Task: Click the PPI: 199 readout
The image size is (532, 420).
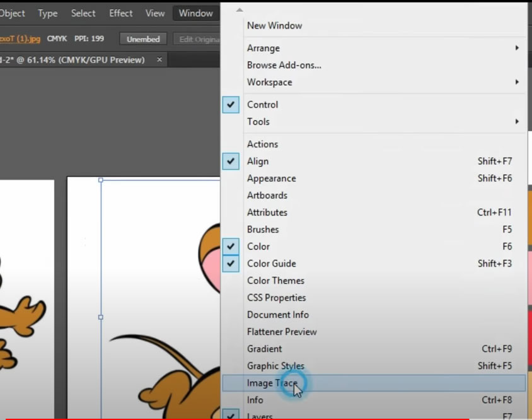Action: click(90, 38)
